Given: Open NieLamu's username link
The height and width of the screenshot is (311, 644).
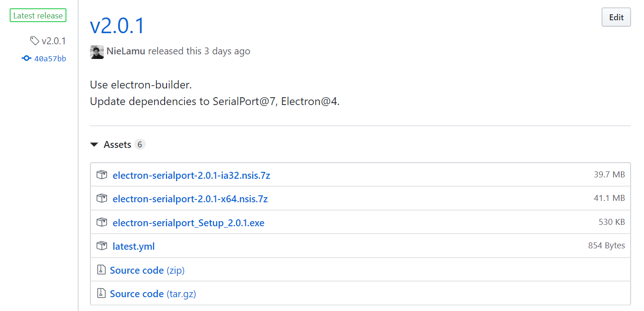Looking at the screenshot, I should [x=125, y=51].
